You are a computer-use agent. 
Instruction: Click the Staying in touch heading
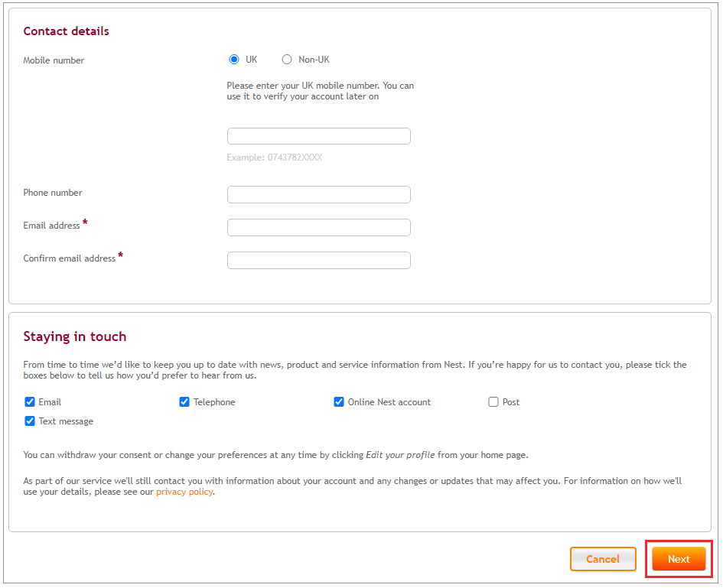tap(74, 336)
